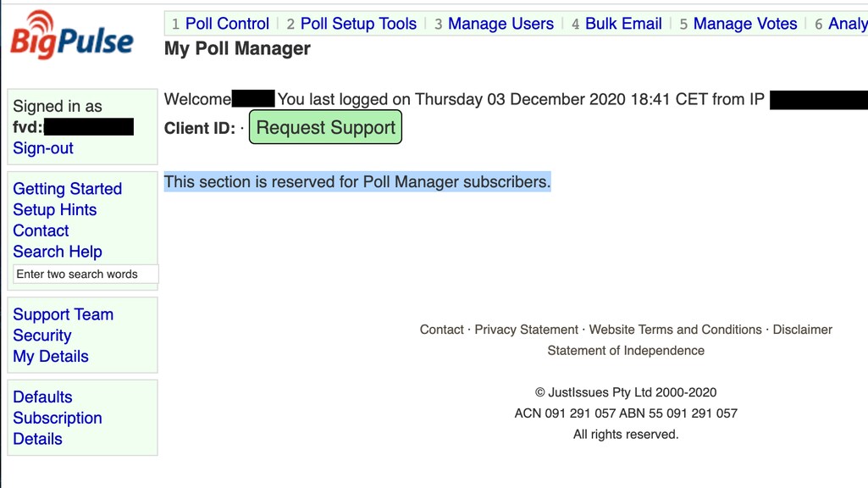Open the Poll Control tab
The width and height of the screenshot is (868, 488).
[x=227, y=24]
